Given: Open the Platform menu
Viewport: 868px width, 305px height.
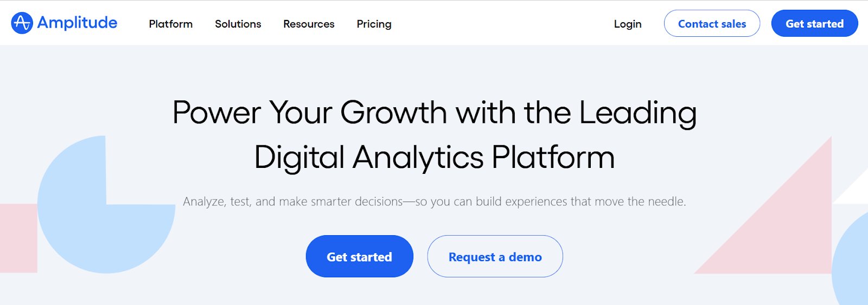Looking at the screenshot, I should [x=171, y=24].
